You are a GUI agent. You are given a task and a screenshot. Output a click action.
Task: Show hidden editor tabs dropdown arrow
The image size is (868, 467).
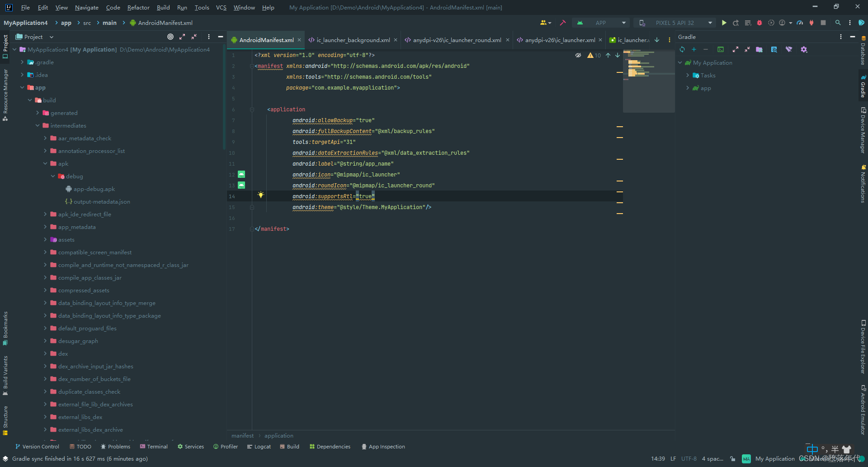pyautogui.click(x=657, y=40)
